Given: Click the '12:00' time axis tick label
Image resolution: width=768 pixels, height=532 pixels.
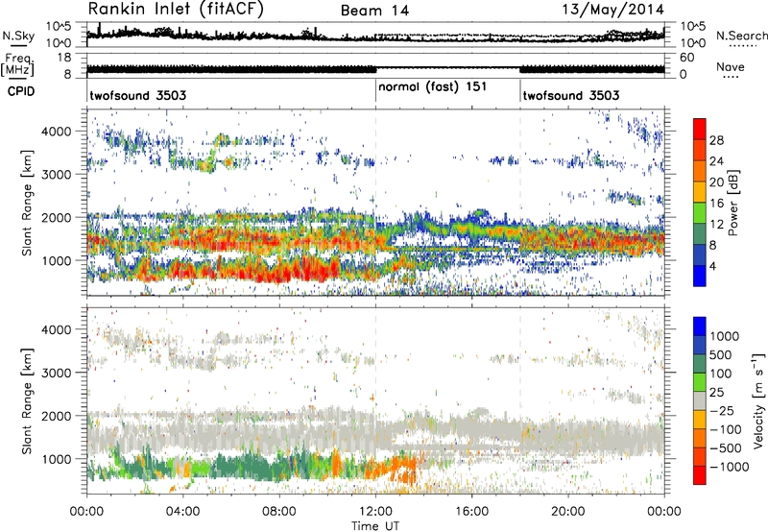Looking at the screenshot, I should (x=375, y=512).
